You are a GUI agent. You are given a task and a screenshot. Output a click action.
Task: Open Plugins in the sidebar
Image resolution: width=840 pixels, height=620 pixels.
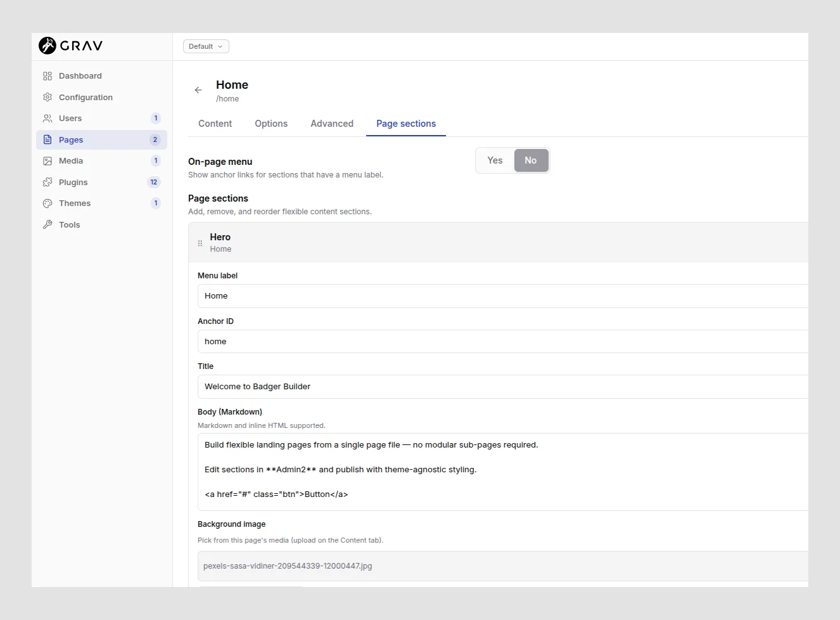tap(101, 182)
